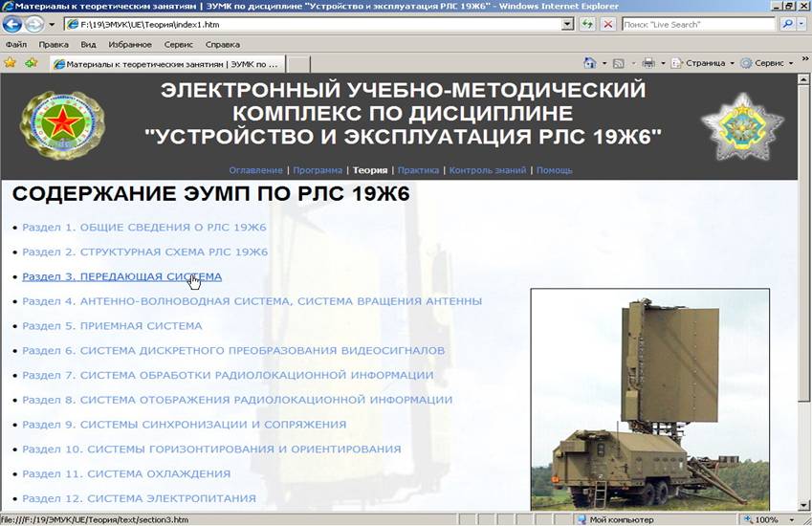Click the Home page icon
The height and width of the screenshot is (526, 812).
tap(590, 63)
